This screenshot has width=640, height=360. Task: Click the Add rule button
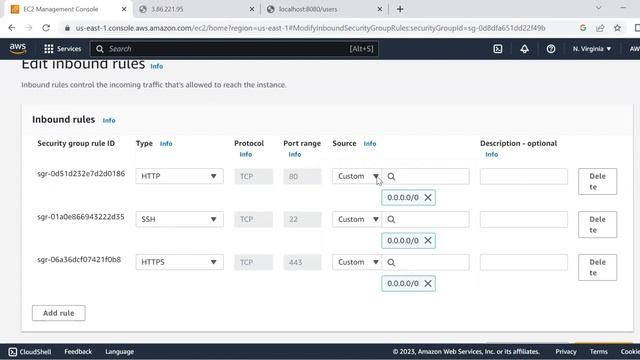59,313
